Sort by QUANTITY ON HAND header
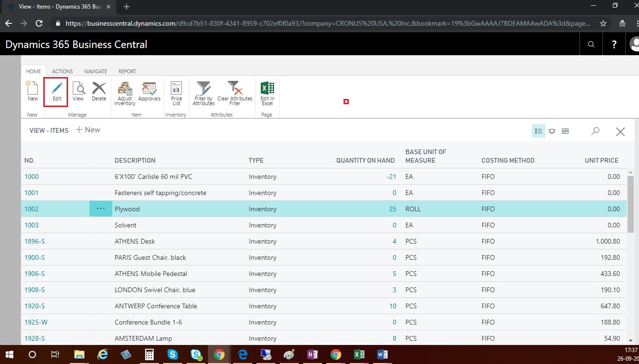The image size is (639, 364). [365, 160]
